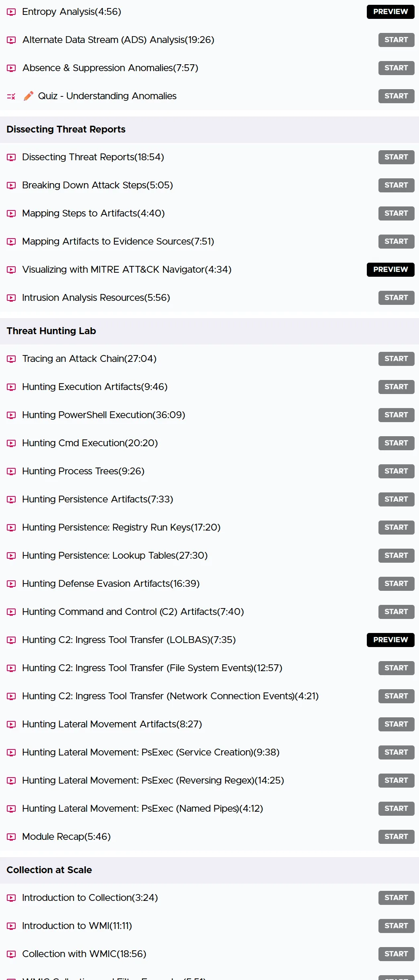Select the Collection at Scale section header

point(209,870)
